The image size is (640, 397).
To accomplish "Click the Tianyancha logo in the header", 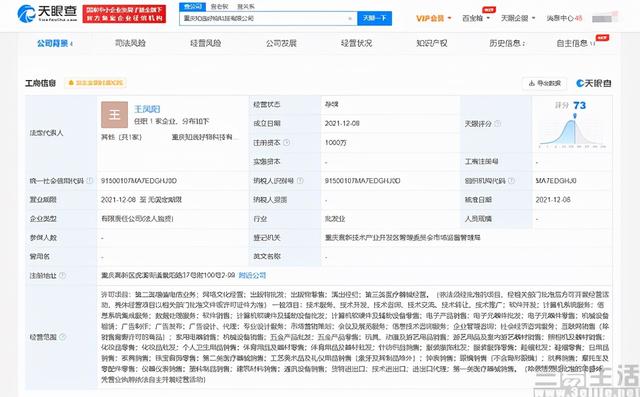I will click(47, 13).
